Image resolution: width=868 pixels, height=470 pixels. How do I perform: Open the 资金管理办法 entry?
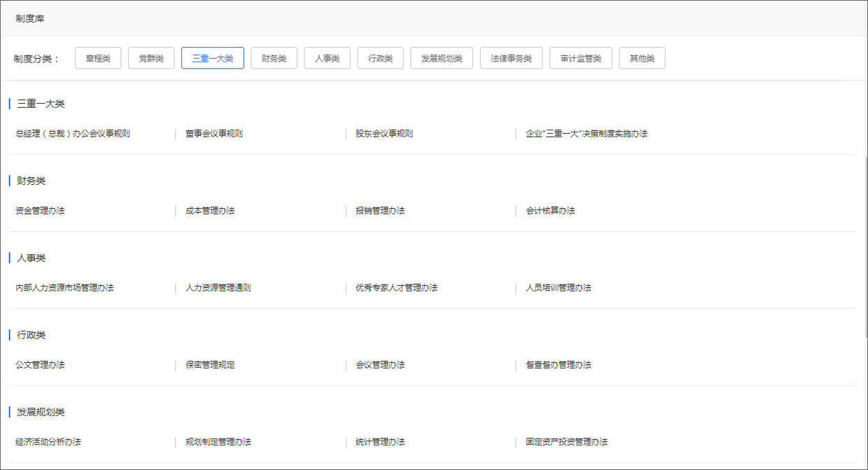(38, 210)
